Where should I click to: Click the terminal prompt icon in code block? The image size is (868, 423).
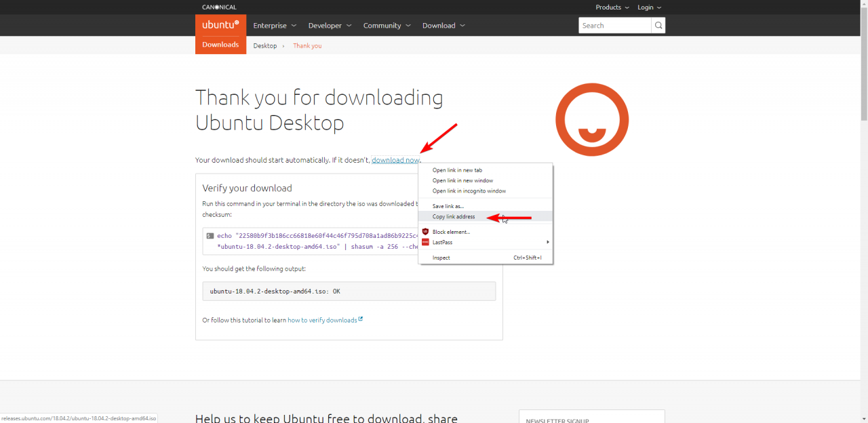(210, 236)
